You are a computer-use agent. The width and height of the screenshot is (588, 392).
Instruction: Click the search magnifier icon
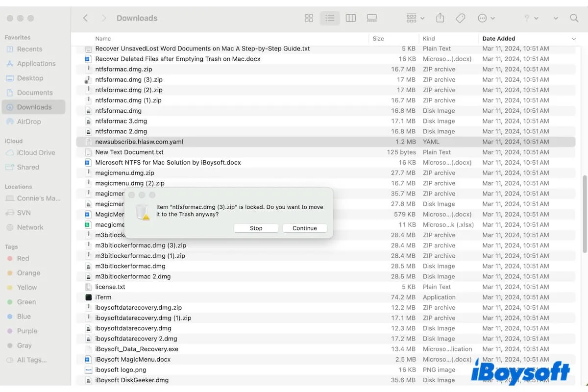(x=574, y=18)
